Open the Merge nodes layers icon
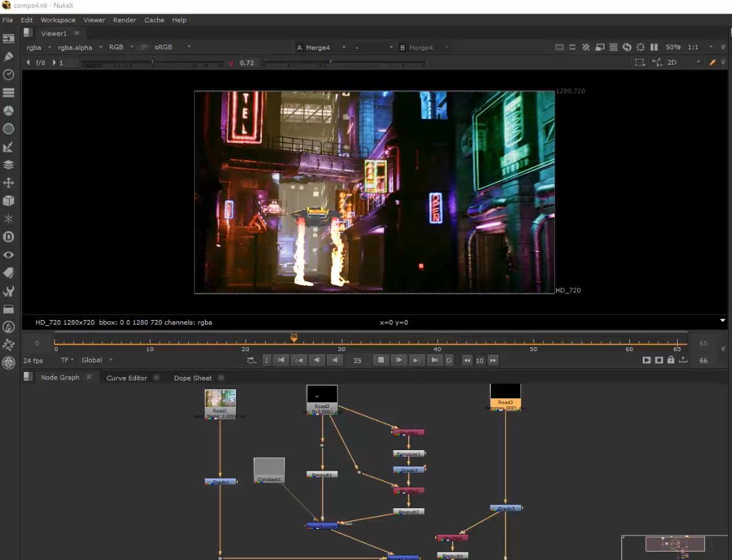This screenshot has height=560, width=732. [x=8, y=165]
